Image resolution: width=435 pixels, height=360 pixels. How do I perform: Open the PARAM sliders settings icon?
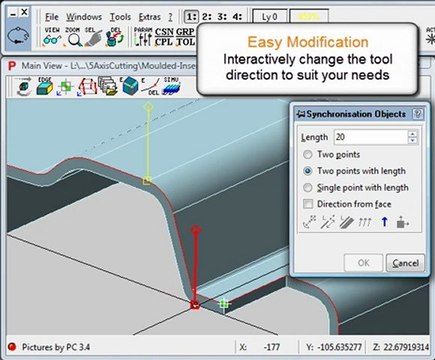coord(143,36)
